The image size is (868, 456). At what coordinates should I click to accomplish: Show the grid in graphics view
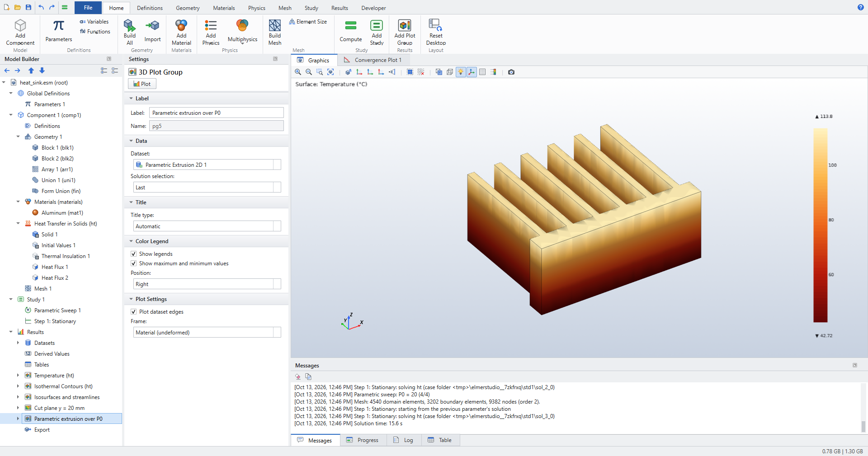[x=482, y=72]
